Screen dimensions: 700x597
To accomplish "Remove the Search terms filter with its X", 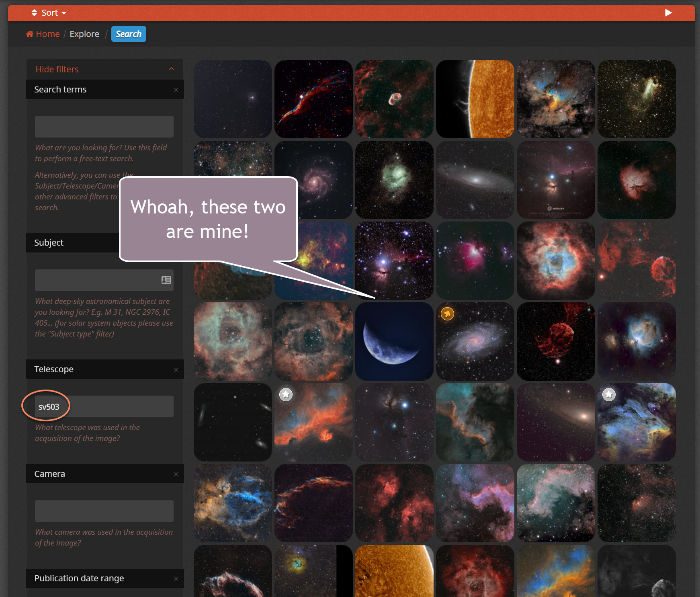I will [176, 90].
